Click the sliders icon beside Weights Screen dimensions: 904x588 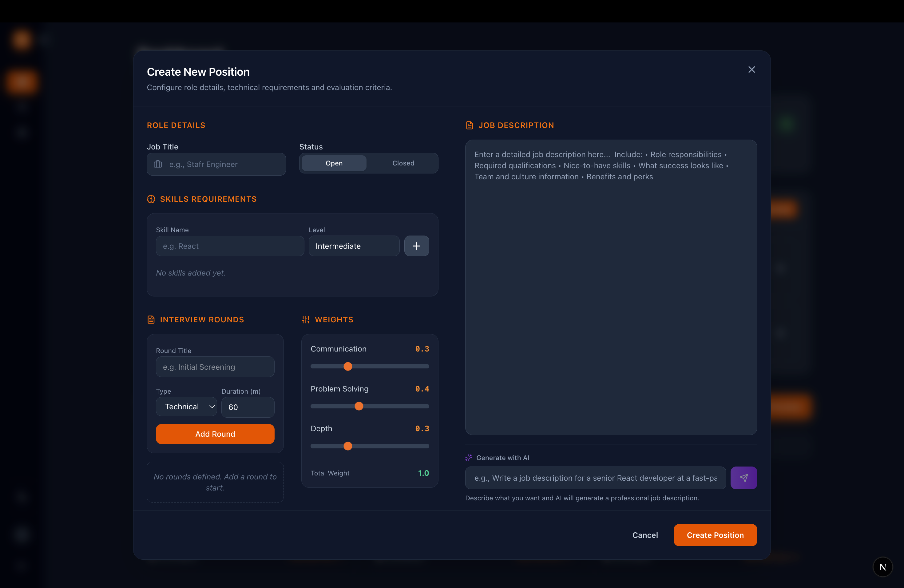[x=306, y=320]
